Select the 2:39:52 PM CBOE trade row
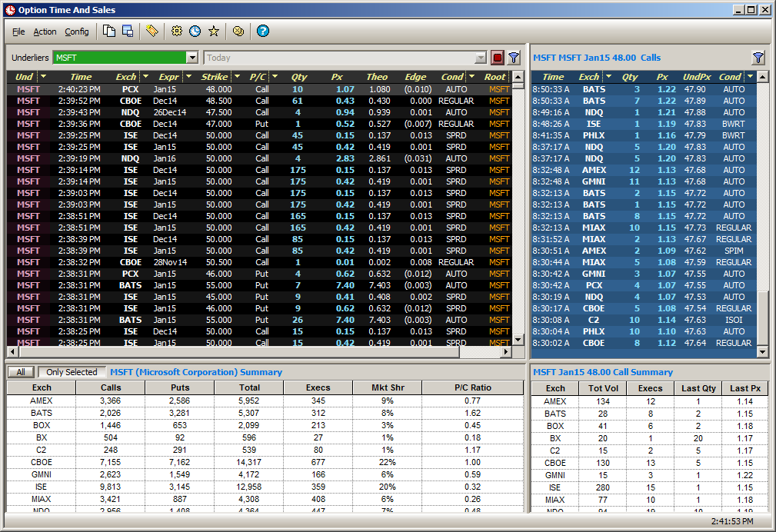Viewport: 776px width, 532px height. click(259, 101)
